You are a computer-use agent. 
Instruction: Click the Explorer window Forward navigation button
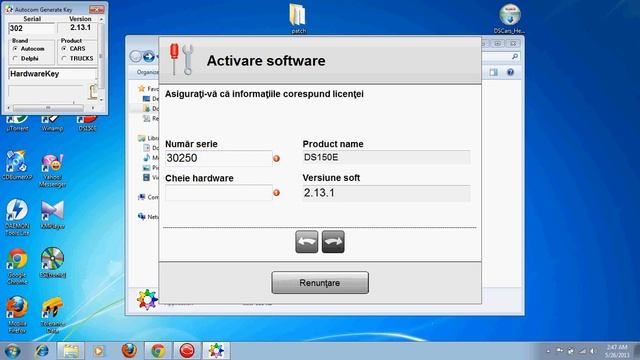(x=149, y=56)
